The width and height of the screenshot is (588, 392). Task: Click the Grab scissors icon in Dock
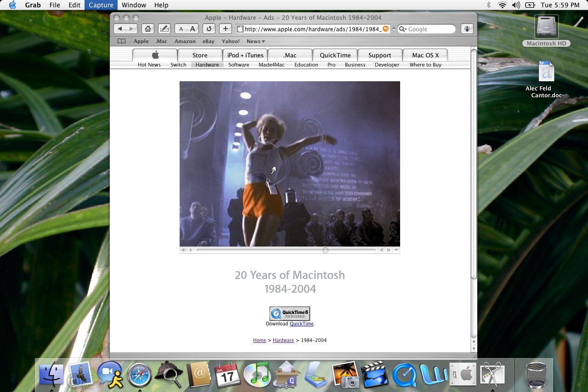(492, 375)
